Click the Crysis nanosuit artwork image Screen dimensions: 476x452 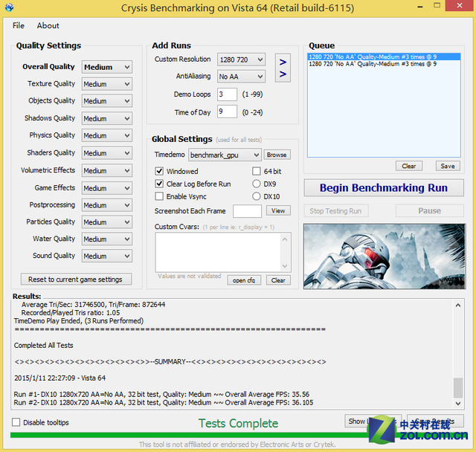coord(384,255)
